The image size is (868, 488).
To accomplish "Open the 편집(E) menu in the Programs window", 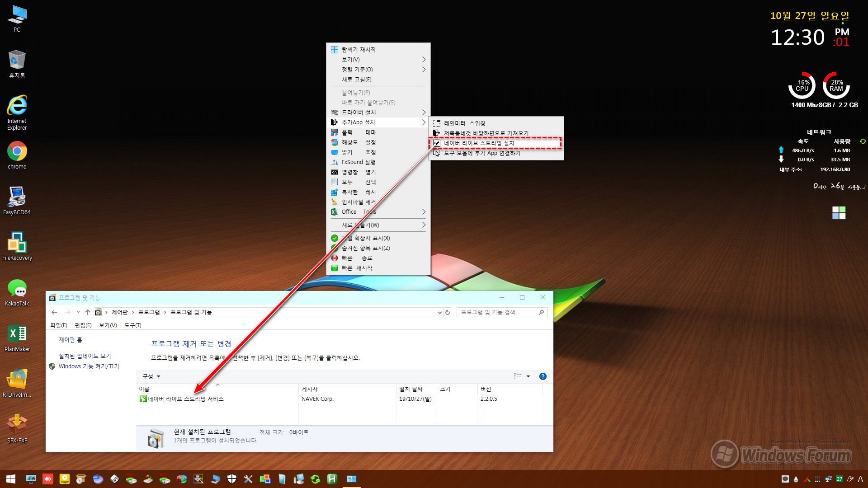I will 83,325.
